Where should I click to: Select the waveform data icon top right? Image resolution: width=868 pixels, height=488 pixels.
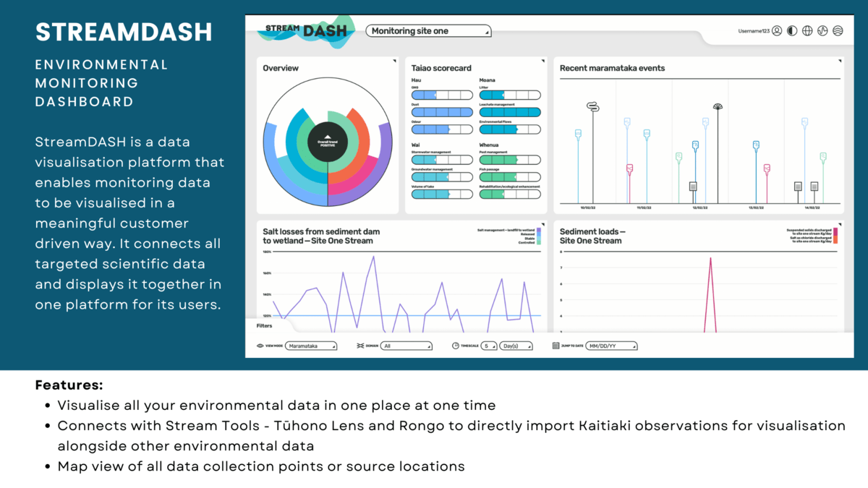coord(822,30)
